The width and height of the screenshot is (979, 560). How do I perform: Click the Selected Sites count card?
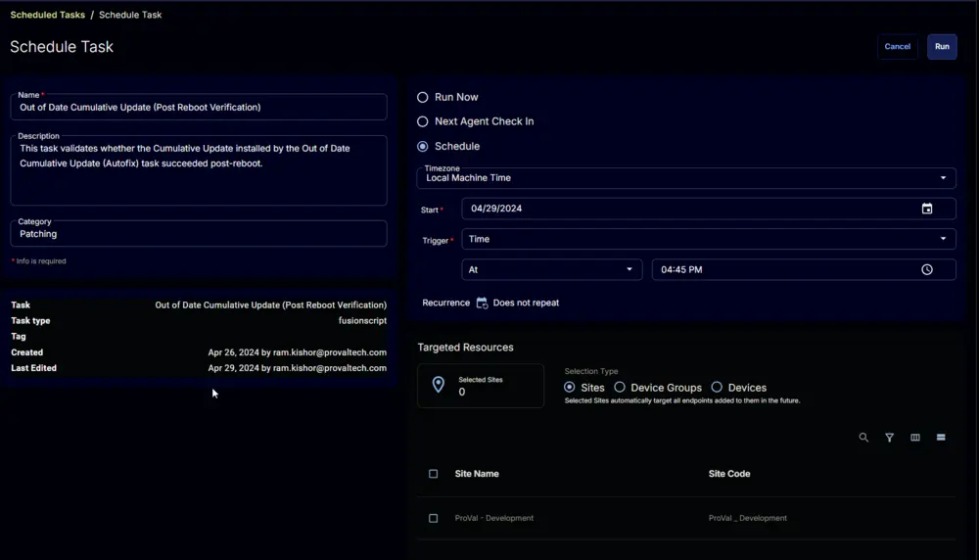pyautogui.click(x=481, y=386)
